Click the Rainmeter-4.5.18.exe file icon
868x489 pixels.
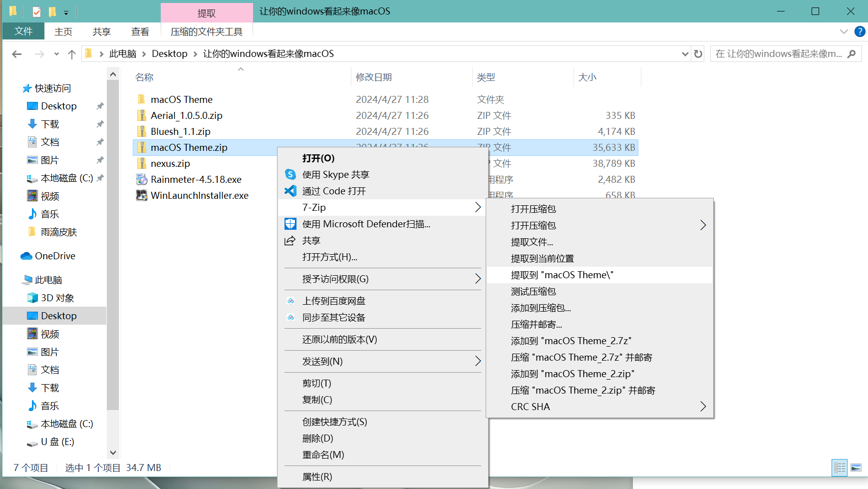[x=142, y=179]
